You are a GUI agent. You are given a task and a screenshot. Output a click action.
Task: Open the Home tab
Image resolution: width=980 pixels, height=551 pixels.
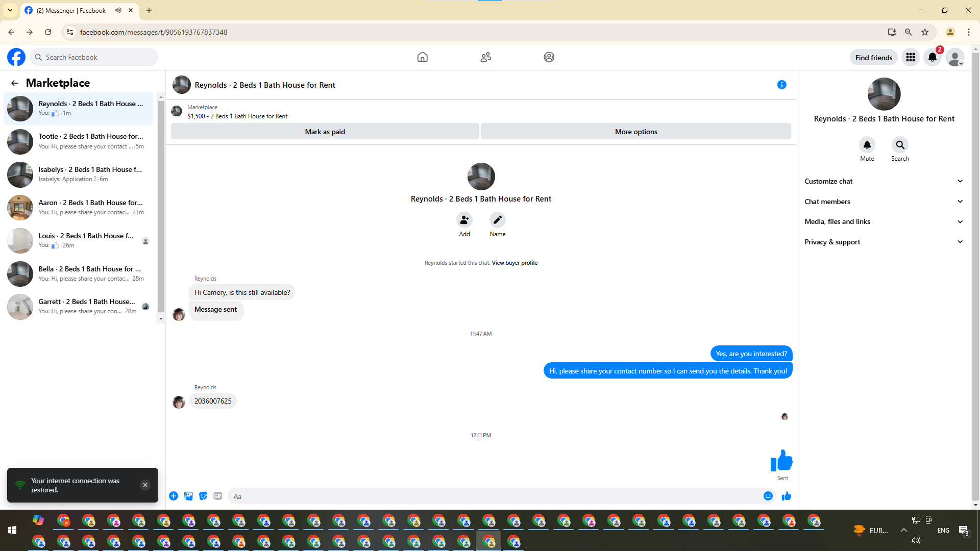pos(422,57)
